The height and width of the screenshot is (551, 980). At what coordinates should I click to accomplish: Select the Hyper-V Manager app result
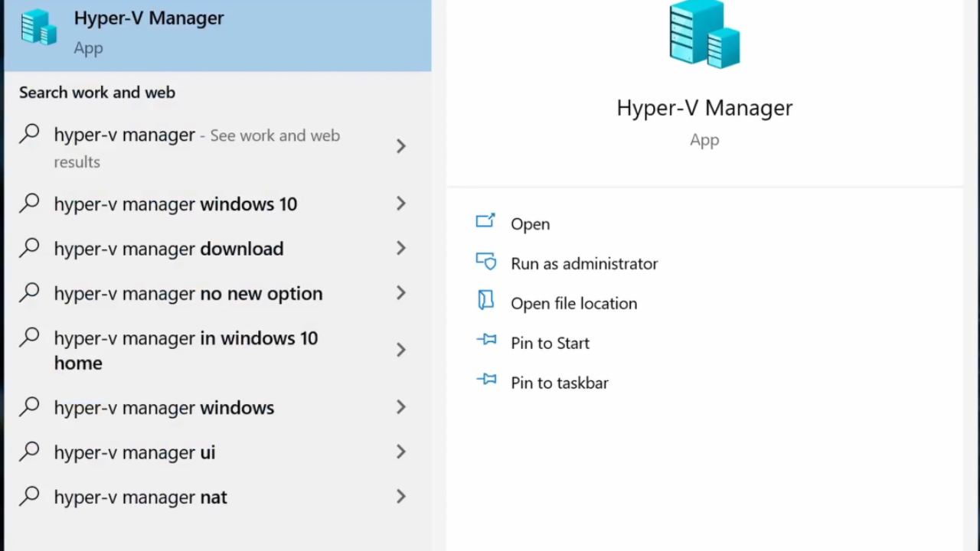217,35
